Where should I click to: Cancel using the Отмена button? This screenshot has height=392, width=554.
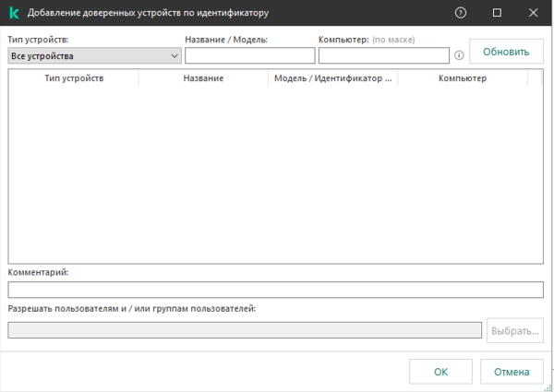coord(512,372)
